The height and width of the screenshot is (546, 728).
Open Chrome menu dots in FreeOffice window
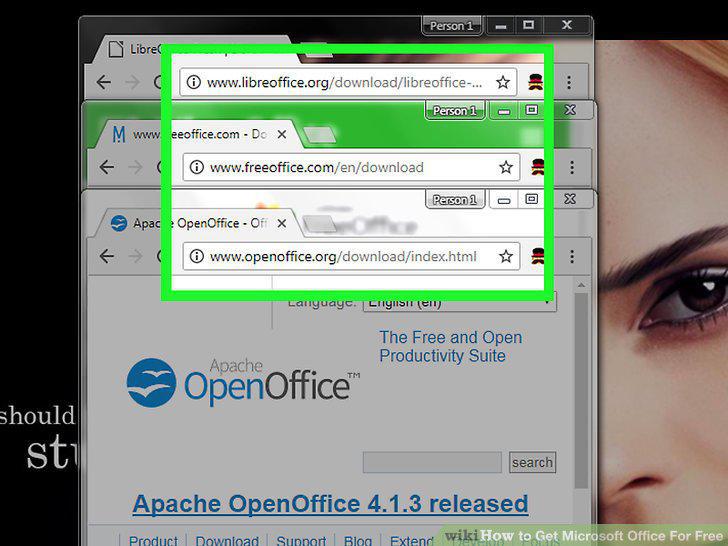point(572,167)
